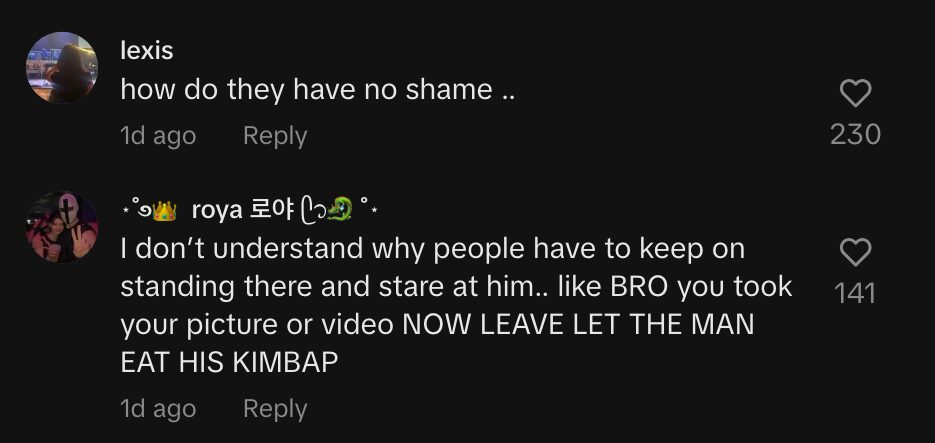Click the crown emoji in roya's username

(165, 211)
